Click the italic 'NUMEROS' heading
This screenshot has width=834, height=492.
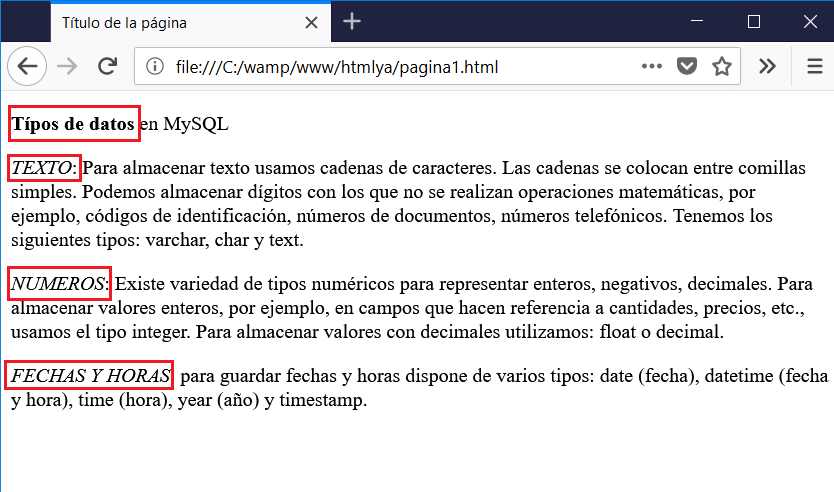[58, 284]
